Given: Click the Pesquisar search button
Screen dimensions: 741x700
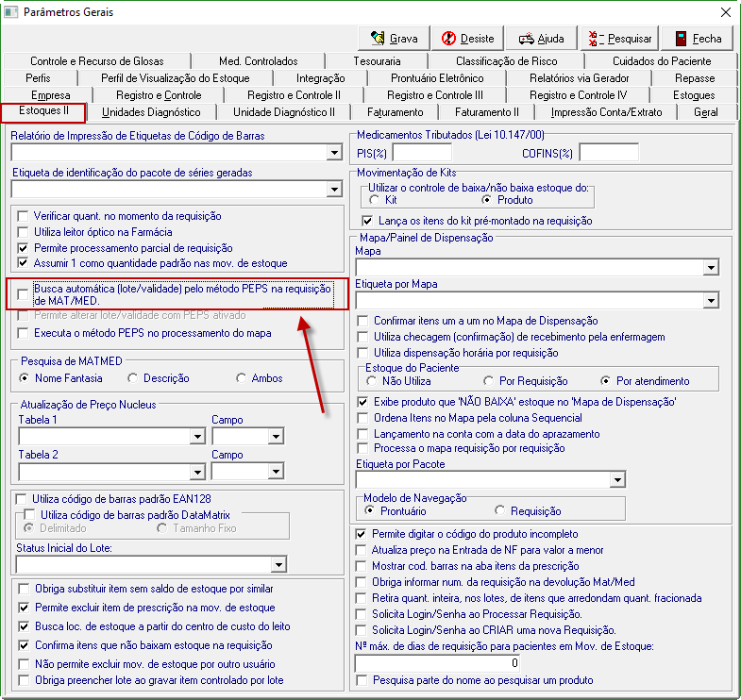Looking at the screenshot, I should point(619,39).
